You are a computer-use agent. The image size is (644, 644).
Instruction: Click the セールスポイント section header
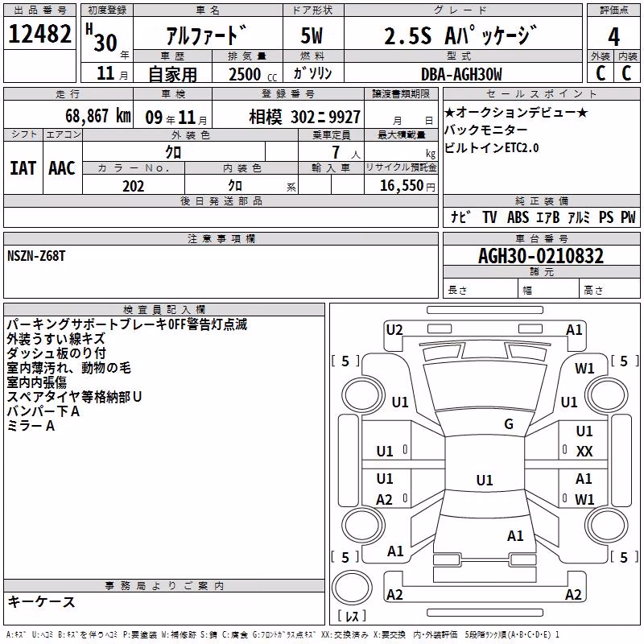pos(541,93)
